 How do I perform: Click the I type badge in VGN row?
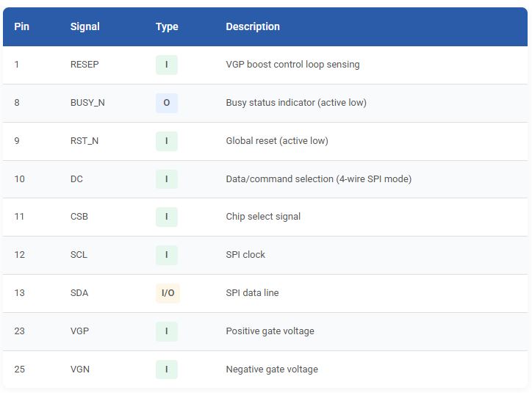(167, 369)
